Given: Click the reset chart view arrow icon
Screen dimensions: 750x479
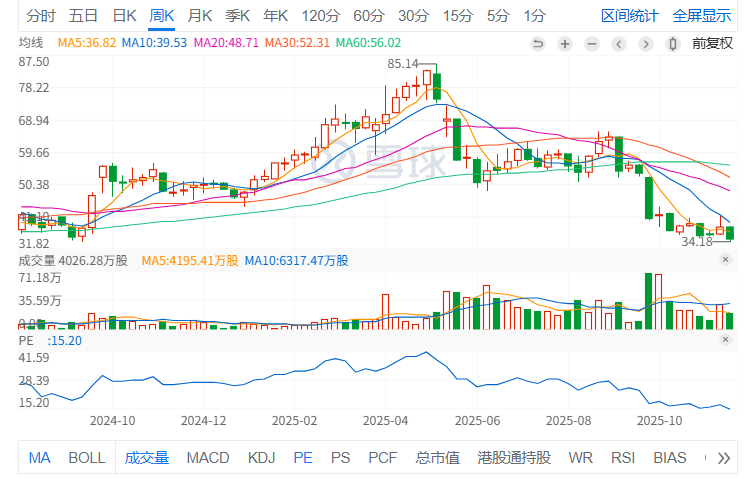Looking at the screenshot, I should click(x=538, y=43).
